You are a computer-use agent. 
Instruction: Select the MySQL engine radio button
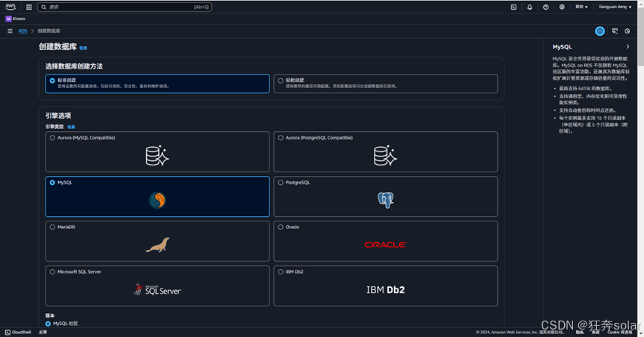pos(52,183)
